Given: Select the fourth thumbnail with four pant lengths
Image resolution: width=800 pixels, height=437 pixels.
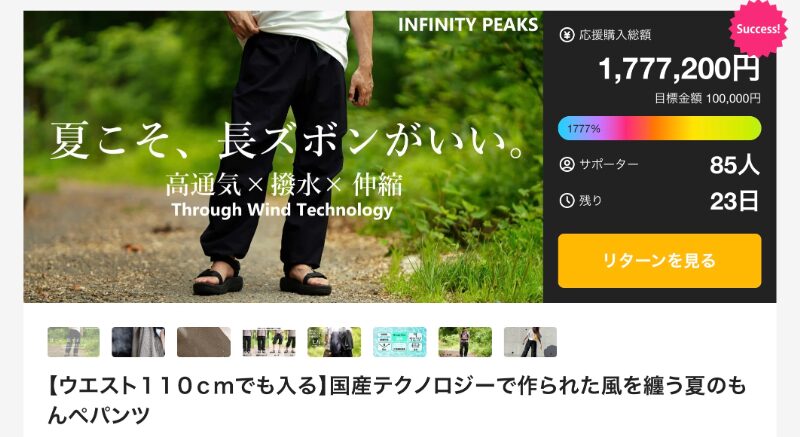Looking at the screenshot, I should (x=269, y=342).
